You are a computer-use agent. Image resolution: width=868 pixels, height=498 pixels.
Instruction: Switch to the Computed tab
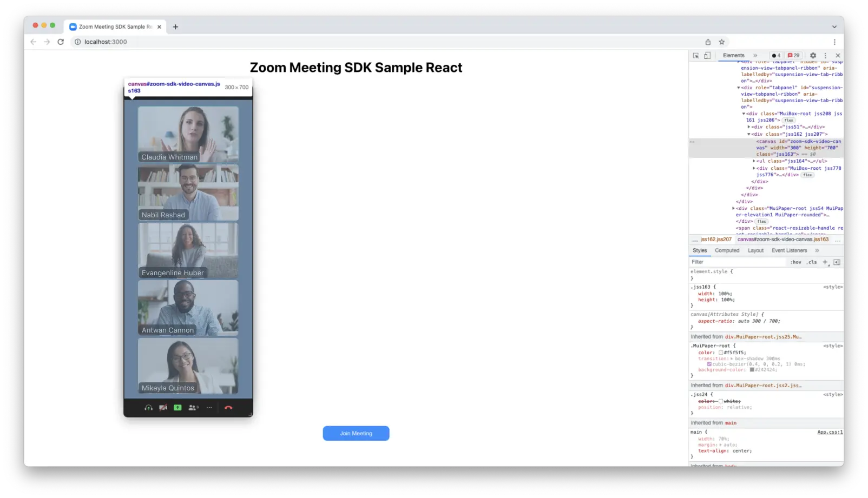(x=727, y=250)
